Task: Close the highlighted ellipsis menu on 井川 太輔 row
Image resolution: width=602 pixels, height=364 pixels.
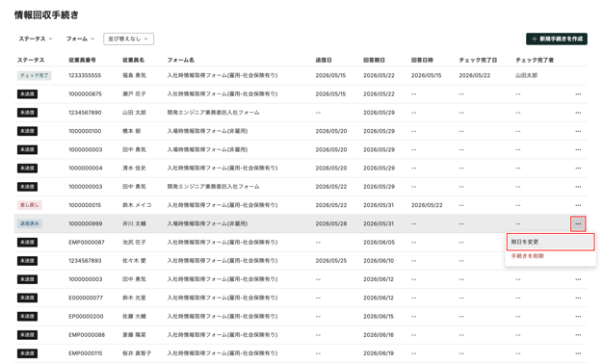Action: click(x=578, y=223)
